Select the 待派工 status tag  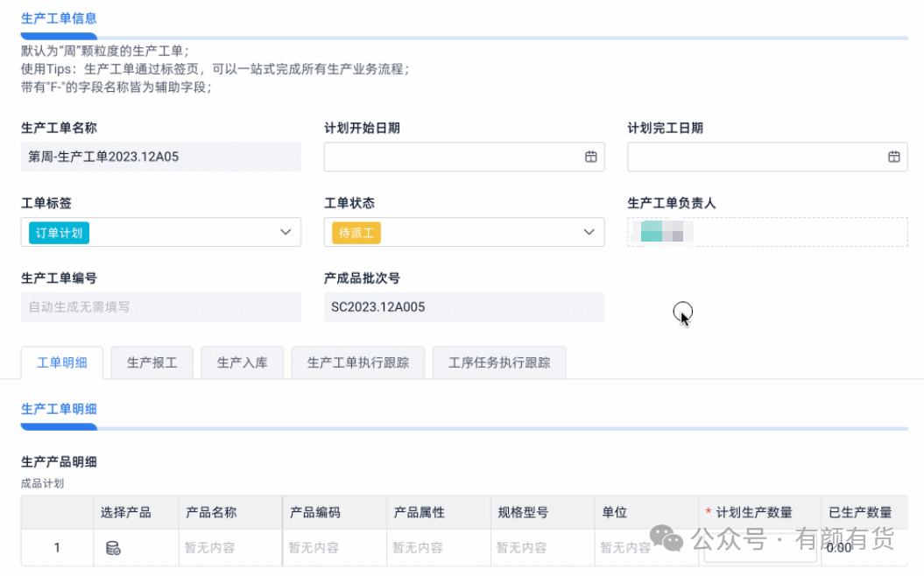356,233
